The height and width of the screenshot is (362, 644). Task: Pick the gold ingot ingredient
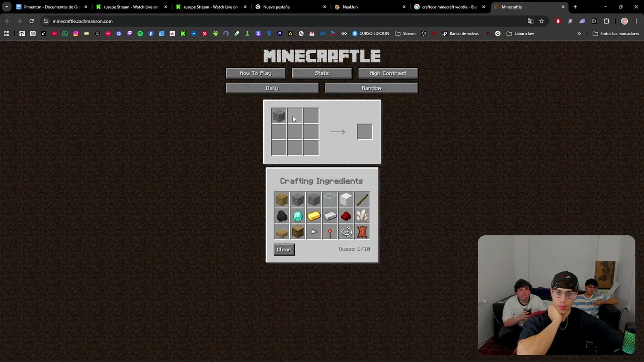click(x=314, y=216)
